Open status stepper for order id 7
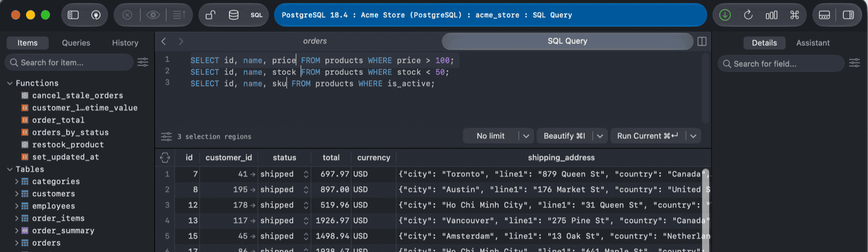Screen dimensions: 868x252 tap(306, 174)
